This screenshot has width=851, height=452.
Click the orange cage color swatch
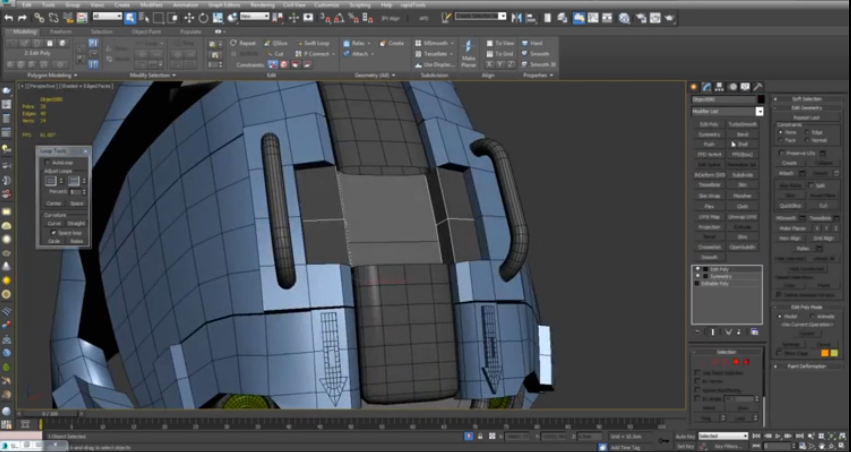(x=825, y=353)
